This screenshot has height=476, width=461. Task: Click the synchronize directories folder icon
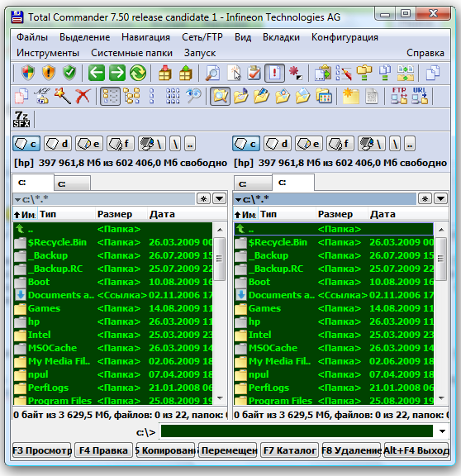406,73
